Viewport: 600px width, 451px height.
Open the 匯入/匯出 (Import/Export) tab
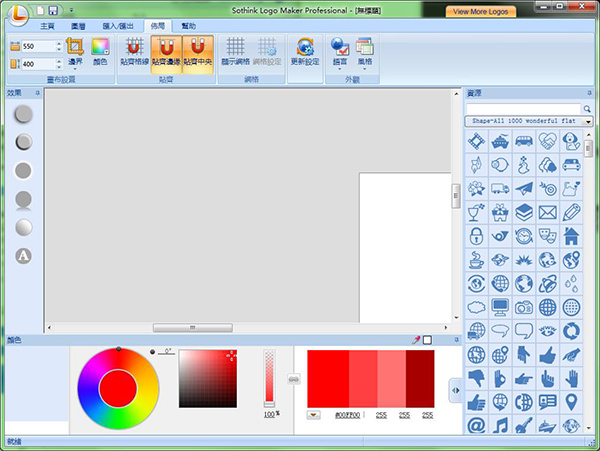click(x=118, y=26)
